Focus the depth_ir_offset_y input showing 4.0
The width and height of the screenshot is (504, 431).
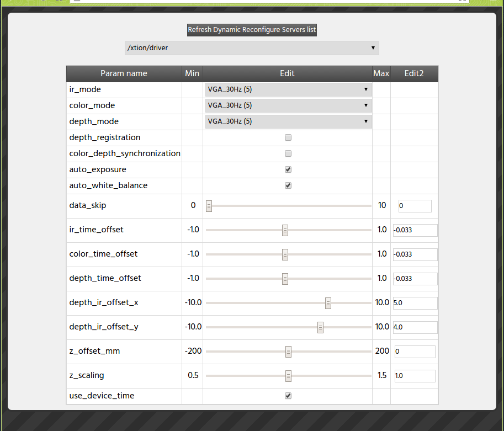pyautogui.click(x=415, y=327)
